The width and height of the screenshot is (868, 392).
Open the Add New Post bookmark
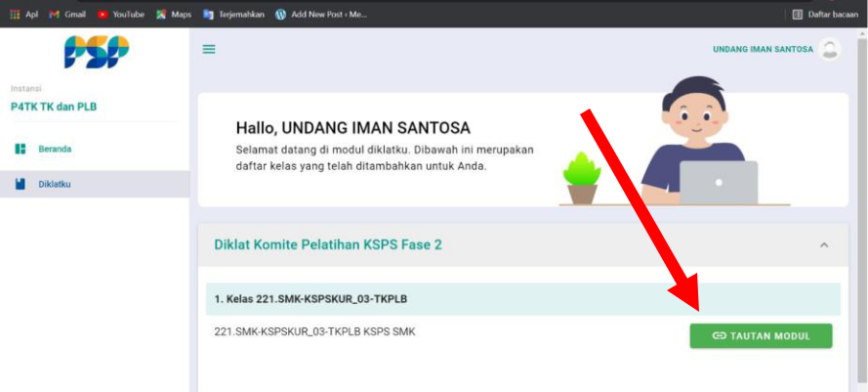point(321,15)
